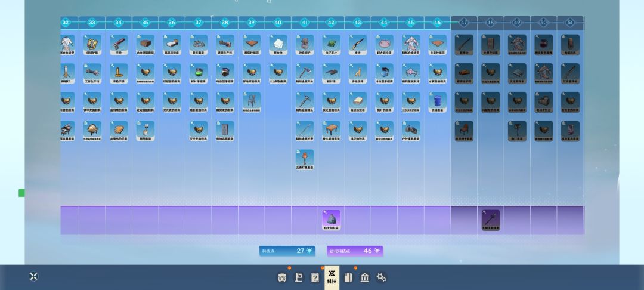This screenshot has height=290, width=644.
Task: Choose the brown building block under level 35
Action: (145, 45)
